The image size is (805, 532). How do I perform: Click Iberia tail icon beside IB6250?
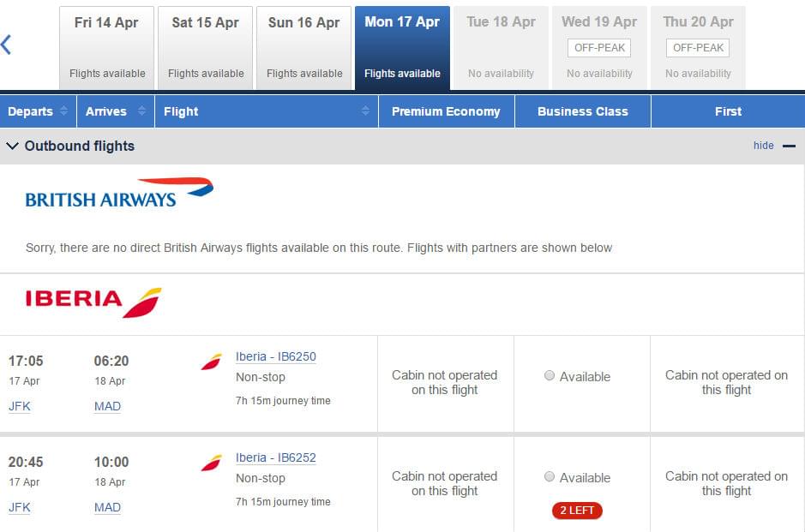click(212, 362)
